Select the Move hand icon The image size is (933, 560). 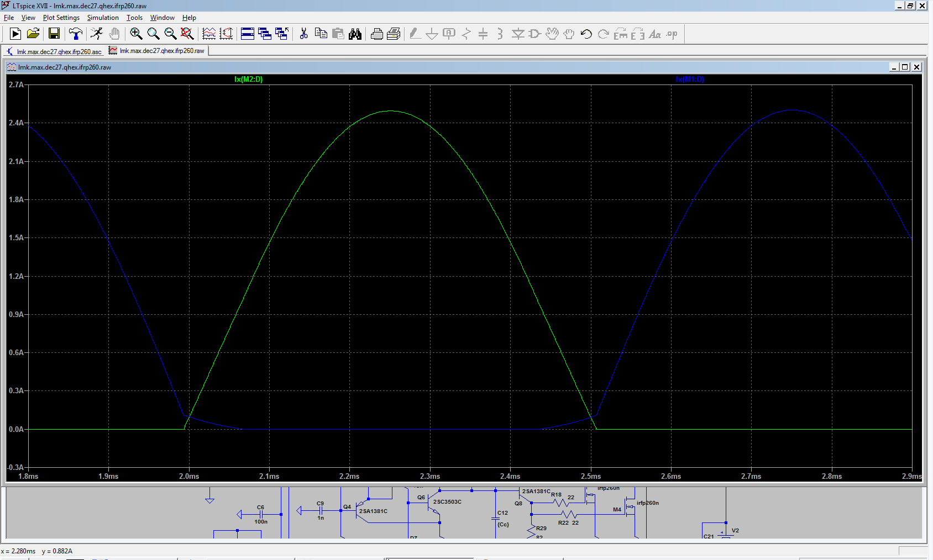click(552, 34)
